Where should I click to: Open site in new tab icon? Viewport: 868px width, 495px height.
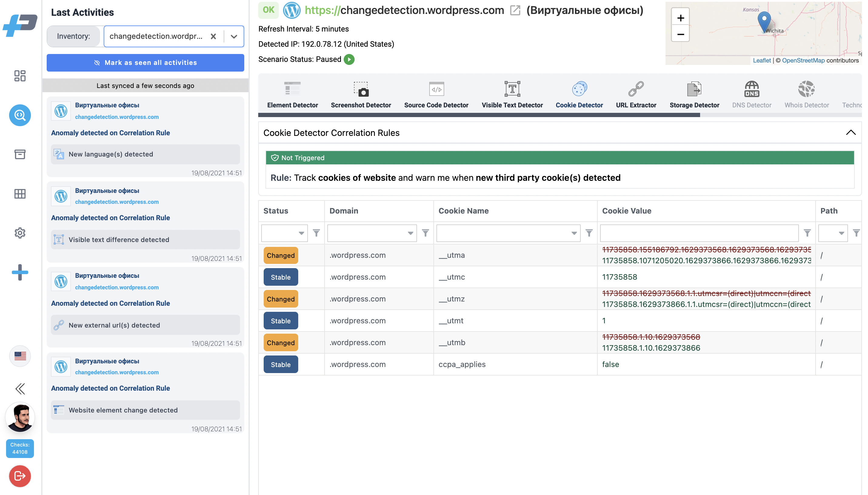click(x=515, y=10)
